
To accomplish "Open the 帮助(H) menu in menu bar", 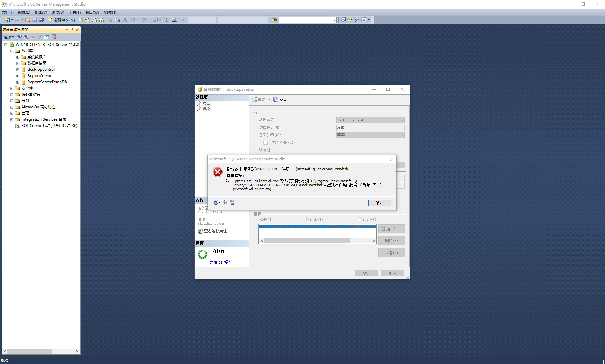I will (110, 12).
